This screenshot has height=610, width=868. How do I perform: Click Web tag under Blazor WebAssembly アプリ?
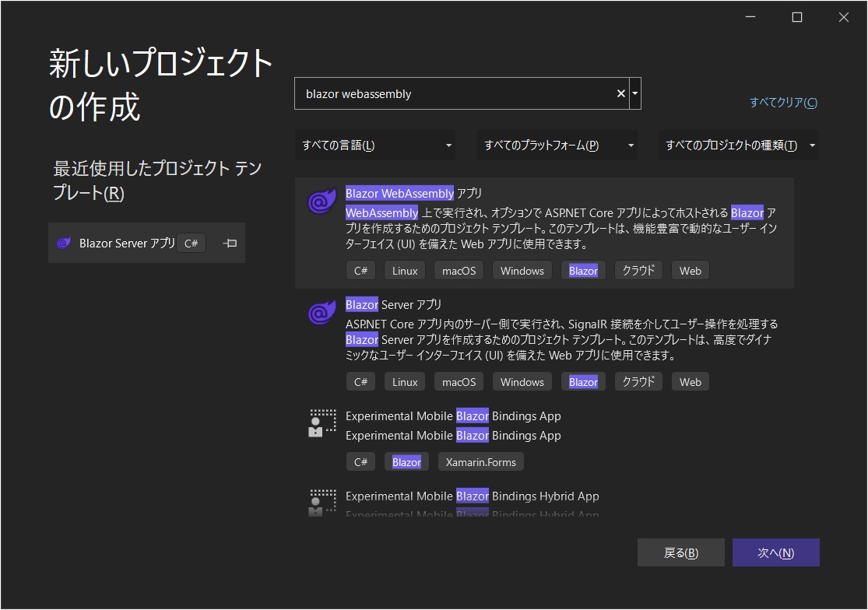691,271
